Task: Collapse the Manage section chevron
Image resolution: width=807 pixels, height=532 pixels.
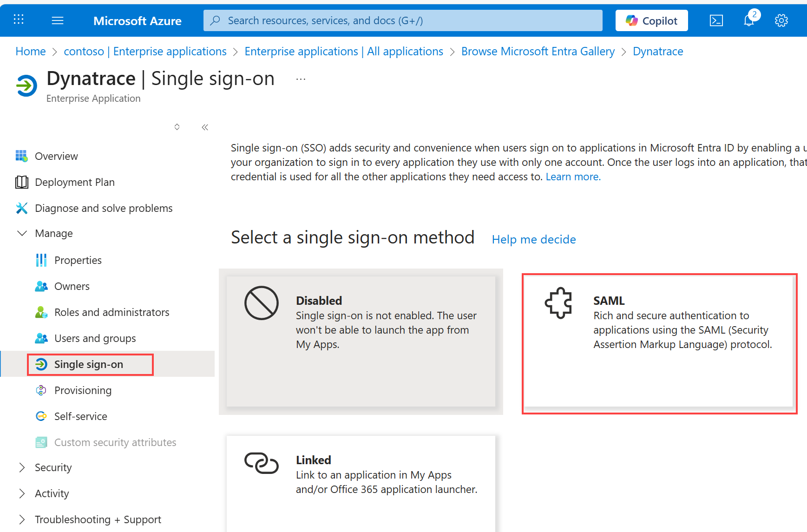Action: 22,233
